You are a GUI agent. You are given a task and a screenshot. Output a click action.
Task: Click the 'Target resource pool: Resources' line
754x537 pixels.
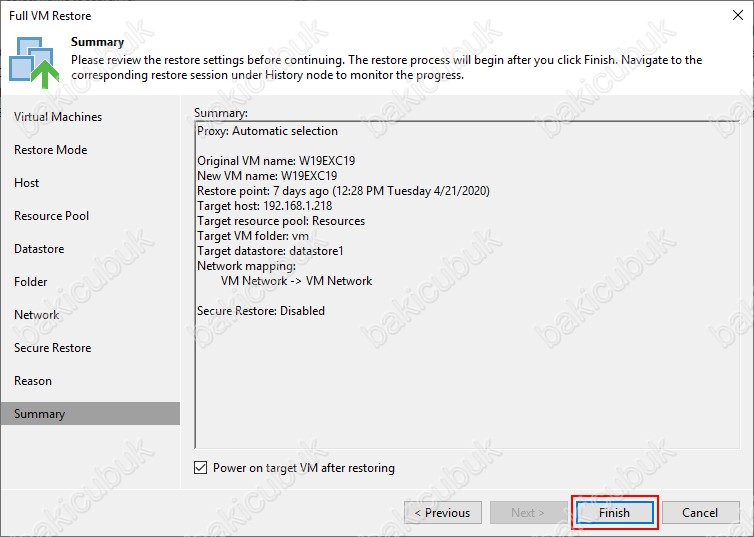pos(281,221)
